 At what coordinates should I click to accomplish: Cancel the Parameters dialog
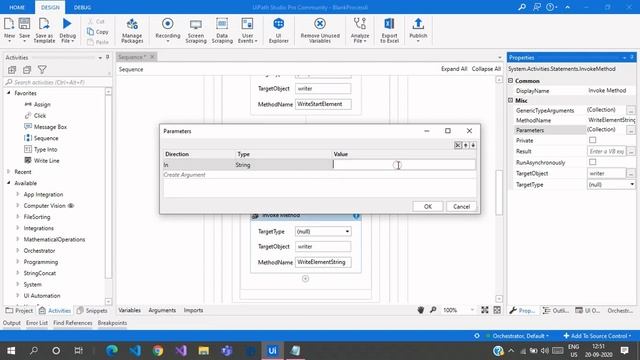pyautogui.click(x=461, y=207)
